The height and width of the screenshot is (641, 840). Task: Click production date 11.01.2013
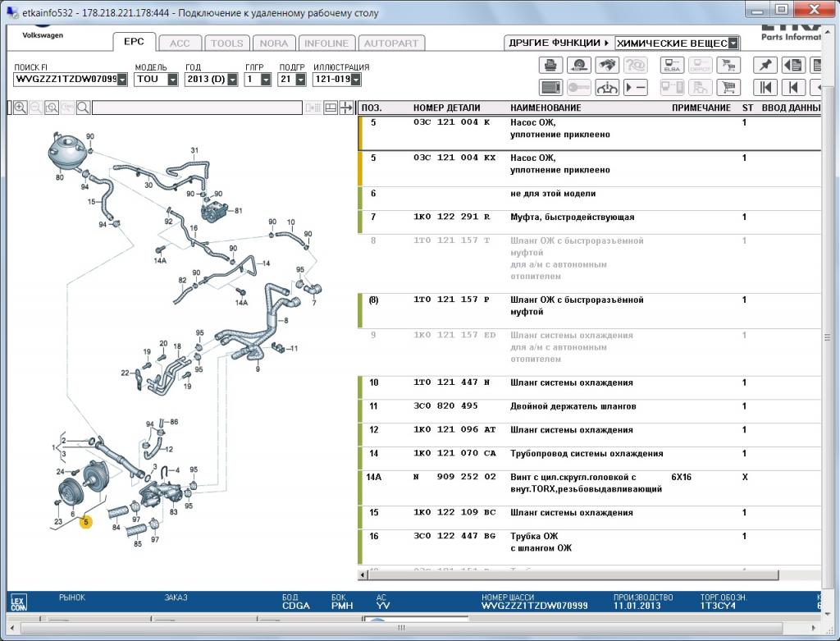pyautogui.click(x=637, y=606)
